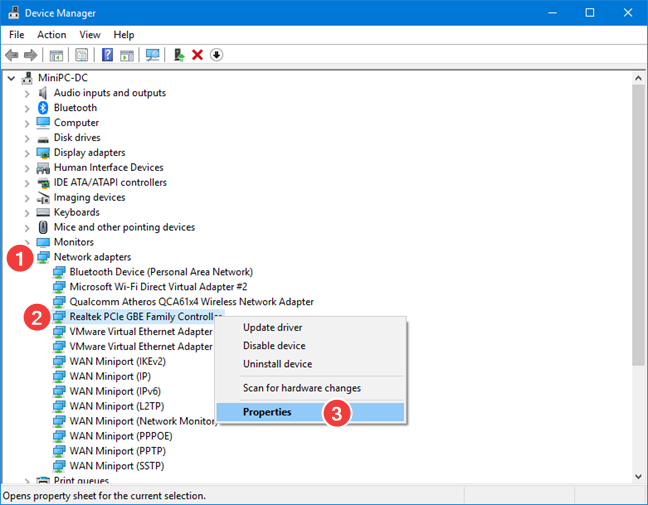Click the disable device down-arrow icon
This screenshot has height=505, width=648.
[216, 55]
